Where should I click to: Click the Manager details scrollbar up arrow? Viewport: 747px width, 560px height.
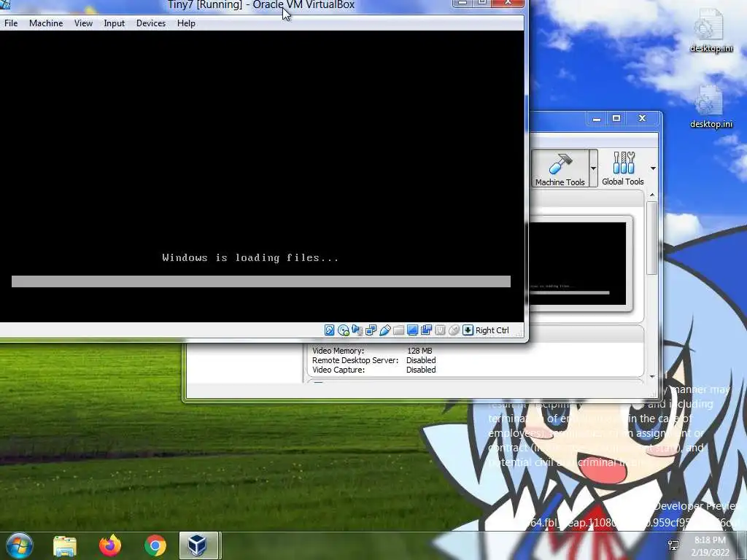652,195
